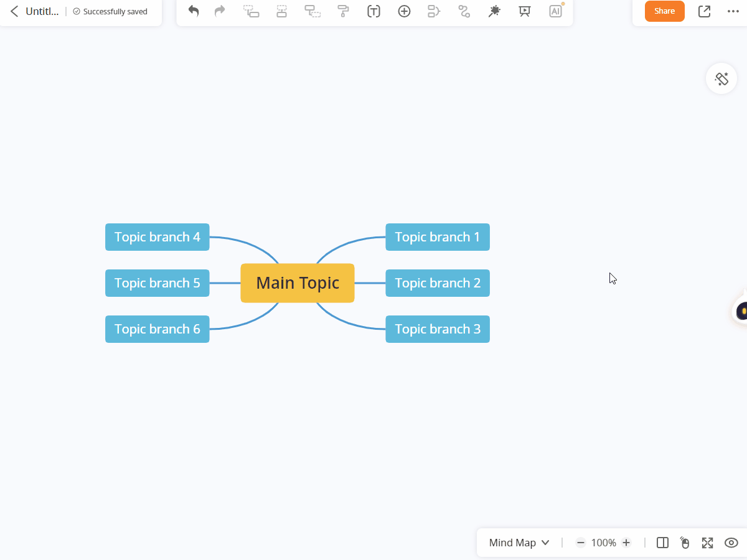Click the orange Share button
Image resolution: width=747 pixels, height=560 pixels.
tap(664, 11)
